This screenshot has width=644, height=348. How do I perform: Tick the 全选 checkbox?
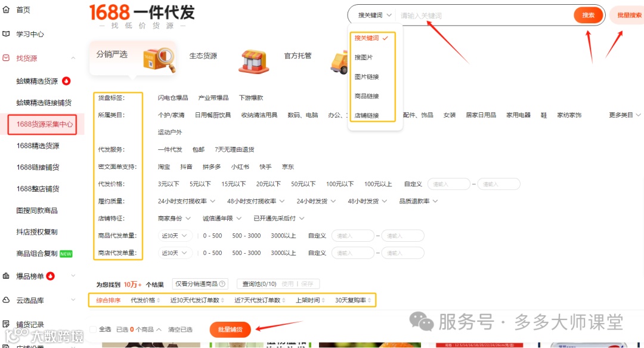tap(93, 329)
